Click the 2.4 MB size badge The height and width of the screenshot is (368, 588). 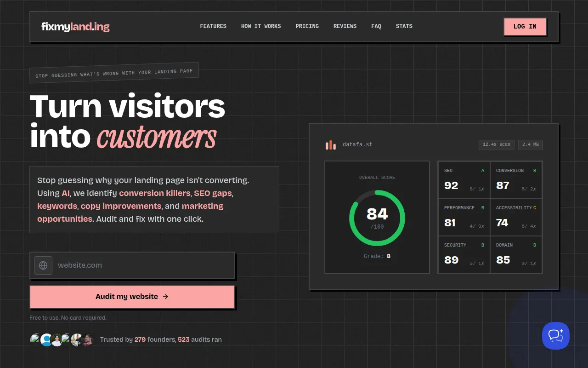531,144
